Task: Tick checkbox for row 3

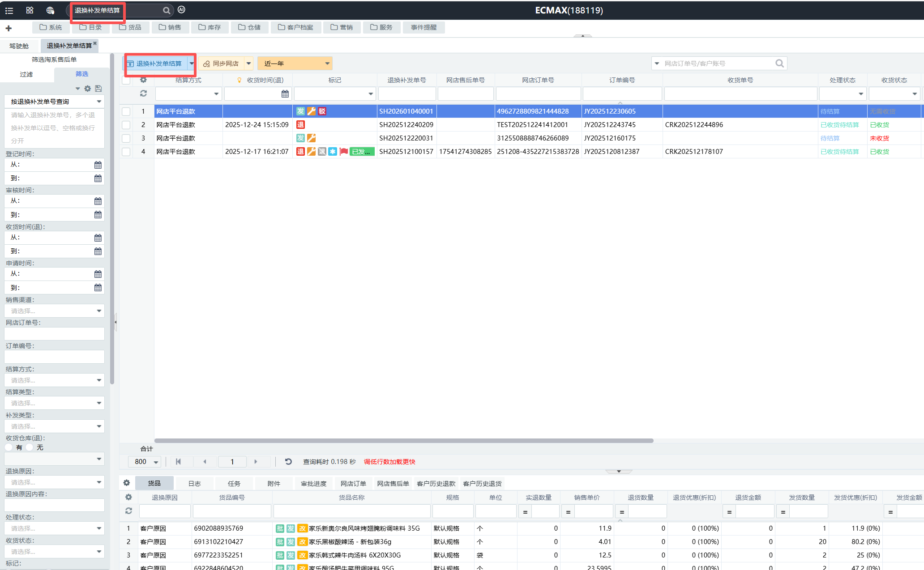Action: (126, 138)
